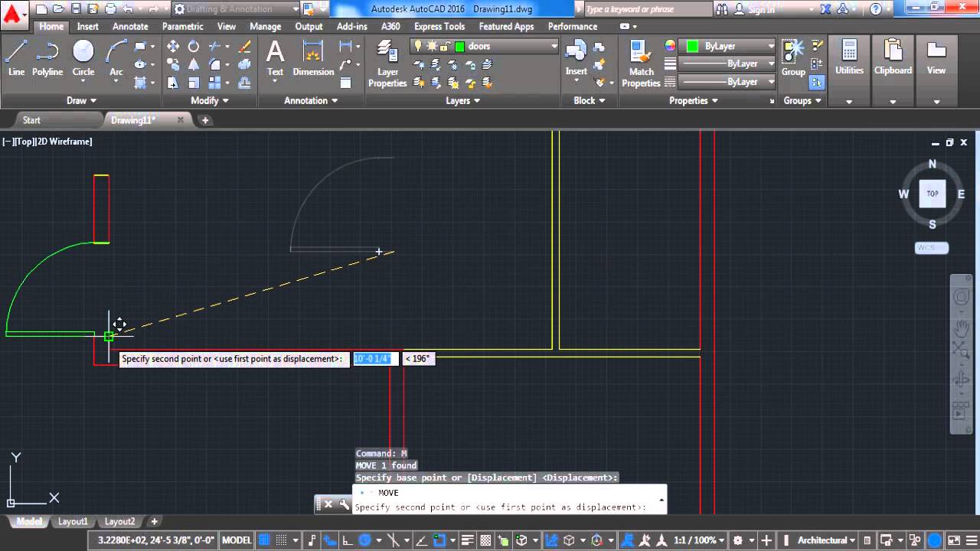Viewport: 980px width, 551px height.
Task: Switch to the Layout2 tab
Action: click(x=119, y=522)
